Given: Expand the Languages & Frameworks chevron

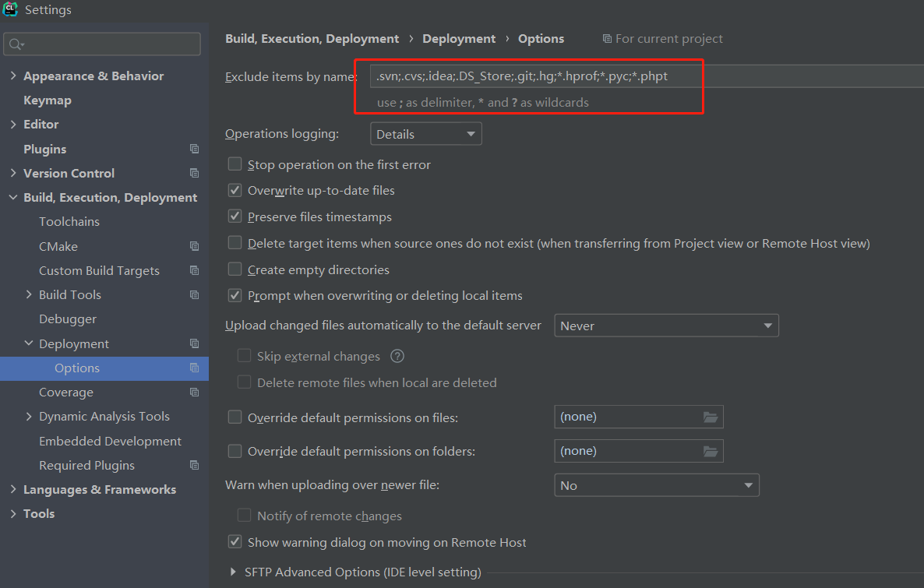Looking at the screenshot, I should pyautogui.click(x=13, y=489).
